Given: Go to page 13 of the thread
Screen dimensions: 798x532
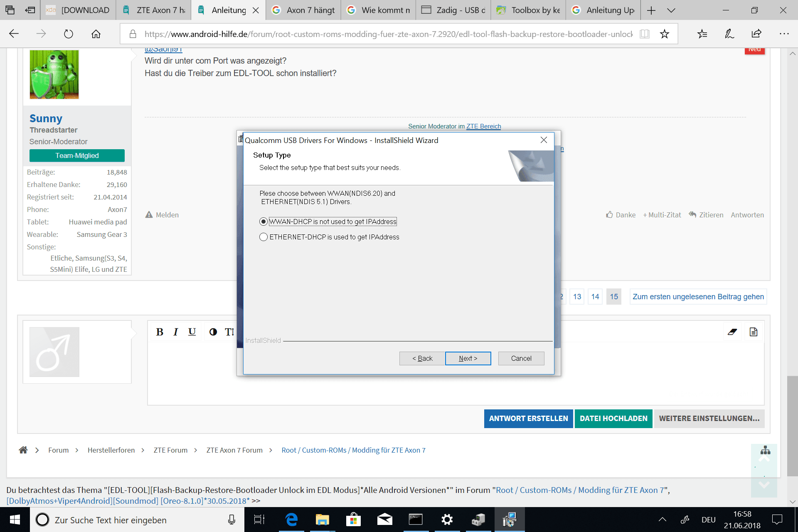Looking at the screenshot, I should (577, 297).
